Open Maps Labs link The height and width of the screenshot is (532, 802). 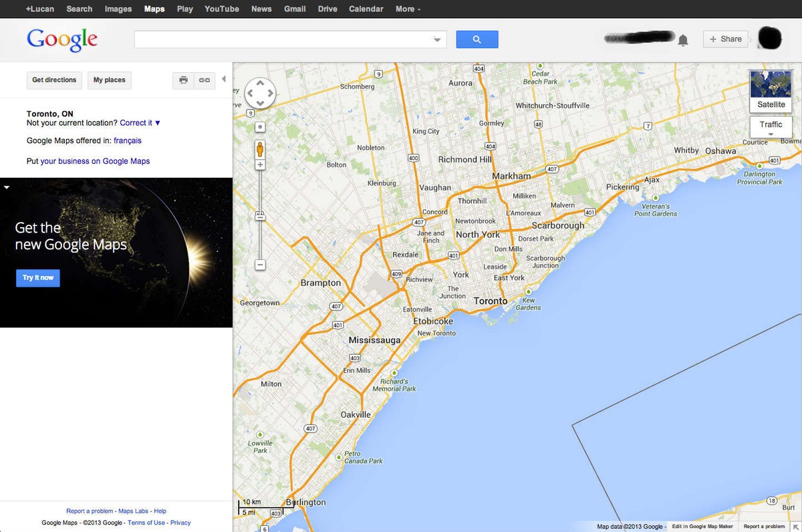[x=134, y=511]
